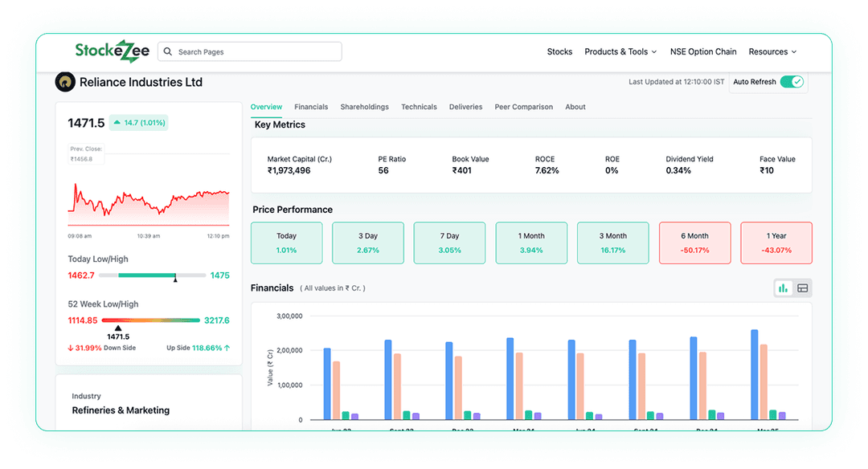
Task: Click the intraday red price chart
Action: coord(149,205)
